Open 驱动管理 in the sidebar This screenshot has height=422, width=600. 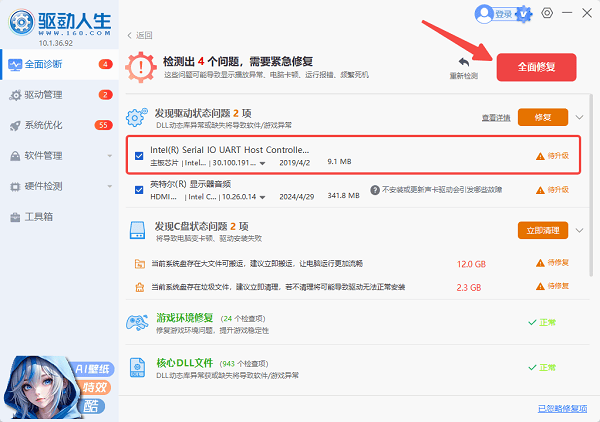pyautogui.click(x=59, y=95)
